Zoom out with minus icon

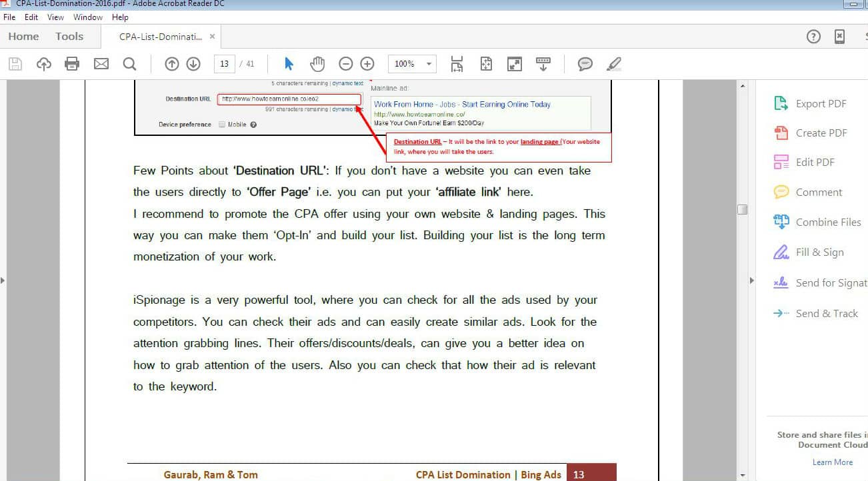click(345, 64)
